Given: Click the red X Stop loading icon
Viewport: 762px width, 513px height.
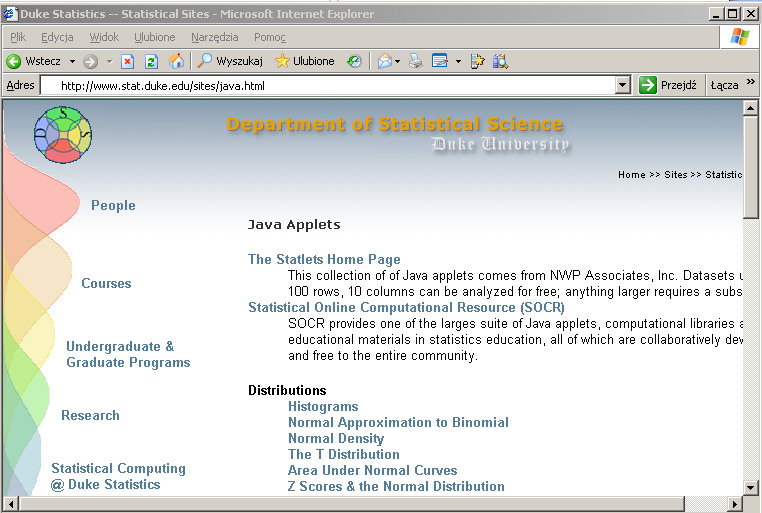Looking at the screenshot, I should 127,61.
